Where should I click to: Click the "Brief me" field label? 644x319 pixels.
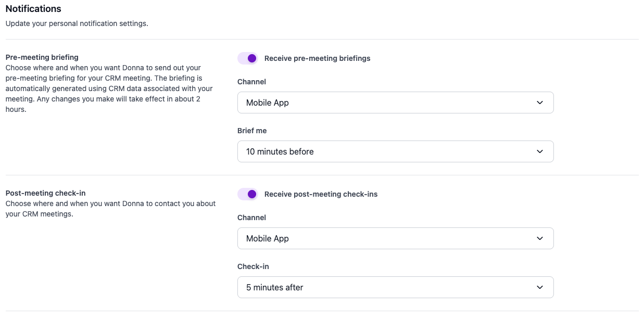coord(252,131)
